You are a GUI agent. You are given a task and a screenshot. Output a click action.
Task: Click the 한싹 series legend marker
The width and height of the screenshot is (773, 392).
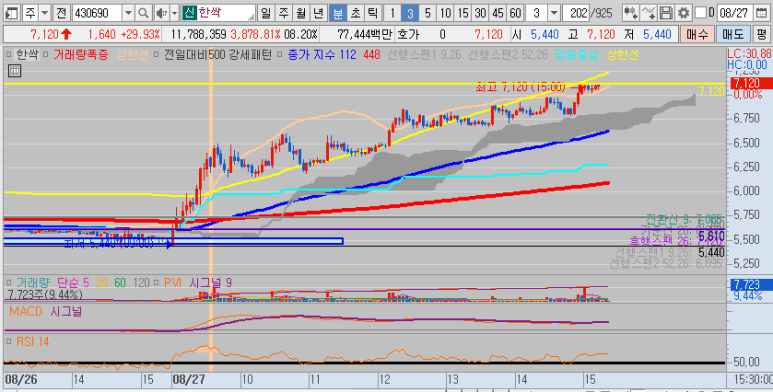(x=8, y=55)
